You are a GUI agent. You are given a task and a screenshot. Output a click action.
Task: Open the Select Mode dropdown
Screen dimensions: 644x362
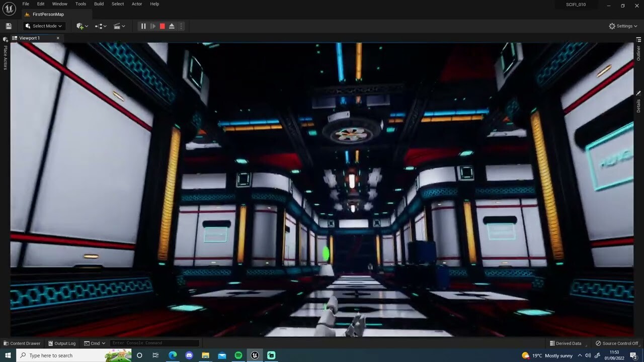click(43, 26)
